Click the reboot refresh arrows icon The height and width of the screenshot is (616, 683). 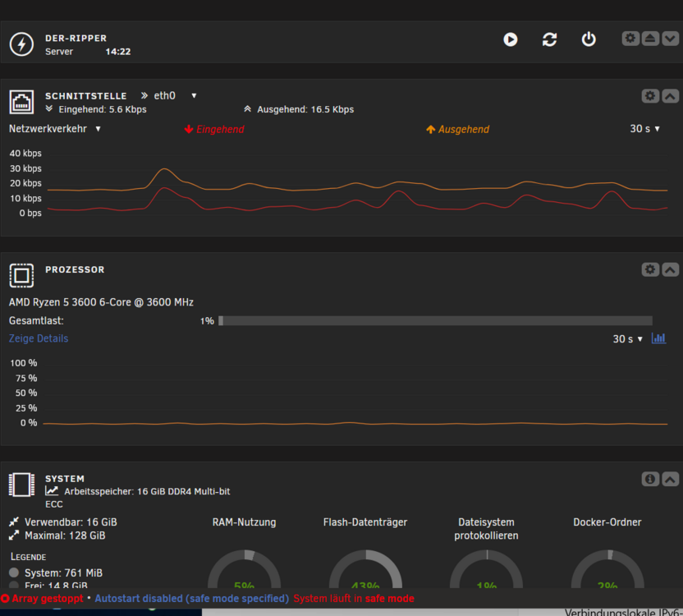tap(549, 39)
